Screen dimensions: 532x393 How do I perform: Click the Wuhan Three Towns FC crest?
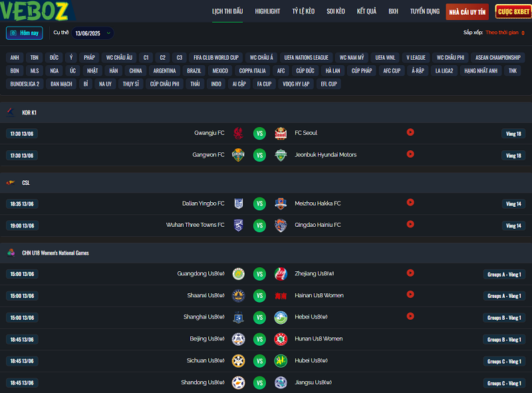(x=239, y=225)
